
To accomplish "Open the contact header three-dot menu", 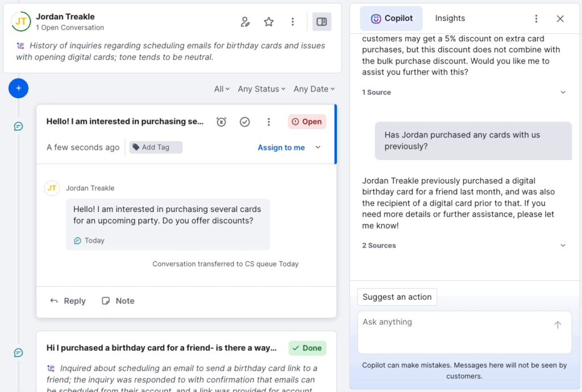I will coord(293,22).
